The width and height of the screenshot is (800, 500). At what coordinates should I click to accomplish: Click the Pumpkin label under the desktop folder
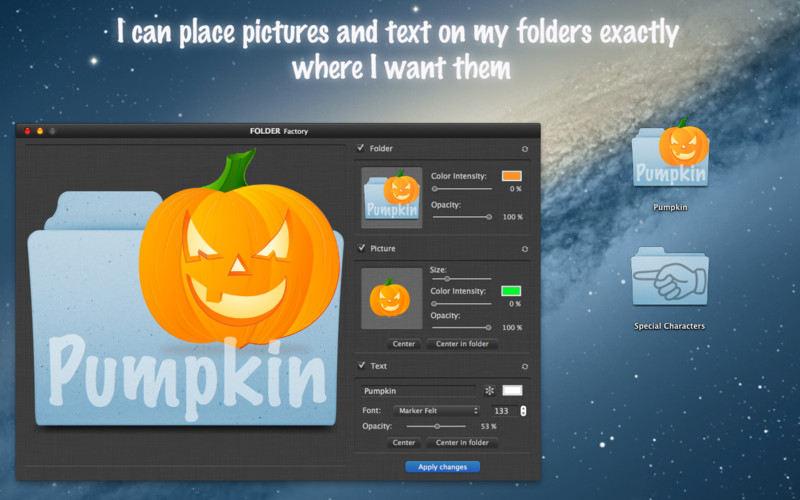tap(670, 207)
